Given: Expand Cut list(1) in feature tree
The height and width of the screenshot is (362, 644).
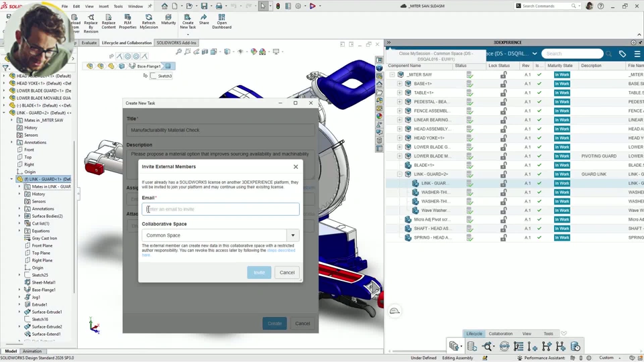Looking at the screenshot, I should [x=19, y=223].
